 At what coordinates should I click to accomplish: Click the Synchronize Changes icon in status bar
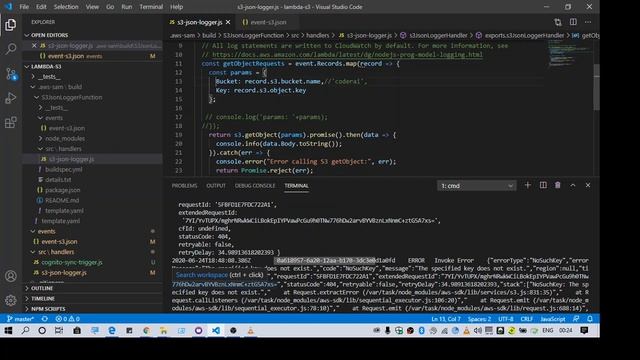(x=45, y=319)
